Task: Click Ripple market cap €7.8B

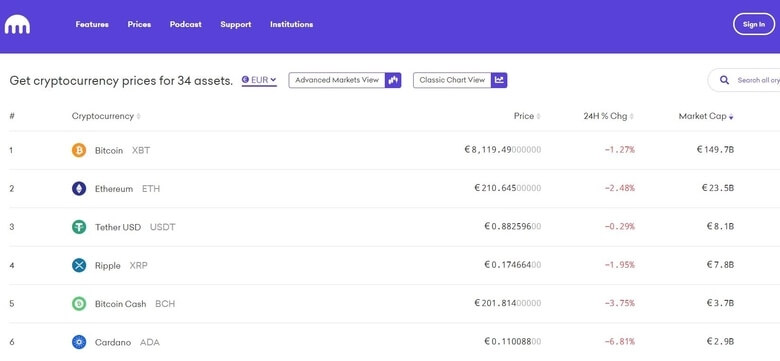Action: [x=720, y=265]
